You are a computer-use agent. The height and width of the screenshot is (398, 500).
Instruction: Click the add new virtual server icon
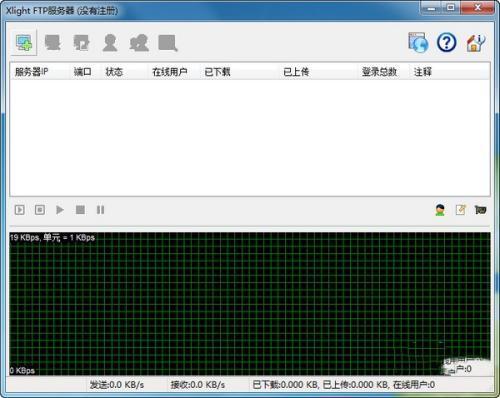(x=24, y=43)
